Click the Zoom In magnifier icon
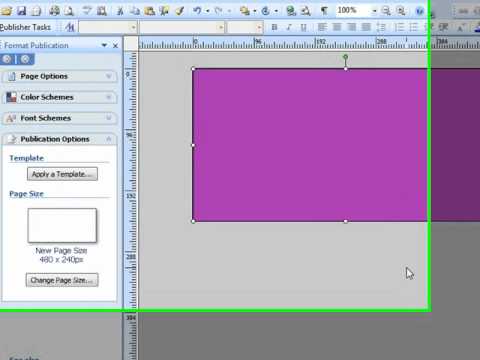The height and width of the screenshot is (360, 480). [x=401, y=11]
